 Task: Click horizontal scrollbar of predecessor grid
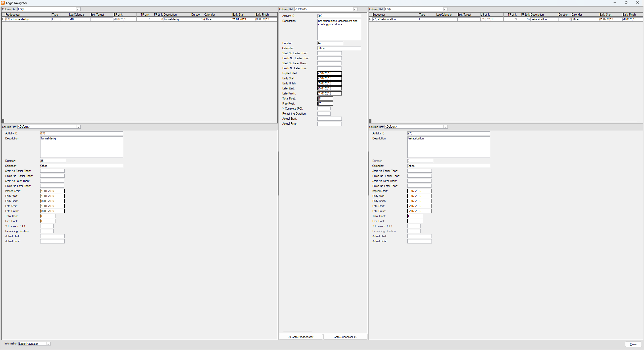click(x=140, y=121)
